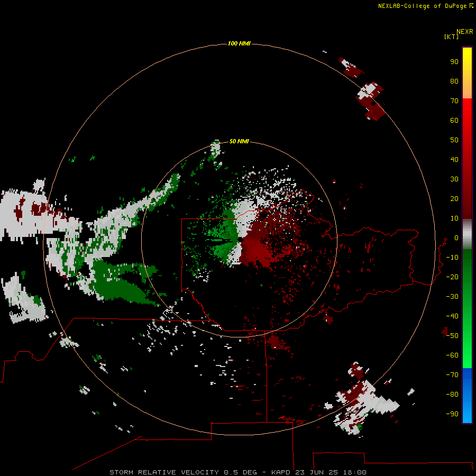Click the NEXR label above the color scale

[x=465, y=32]
